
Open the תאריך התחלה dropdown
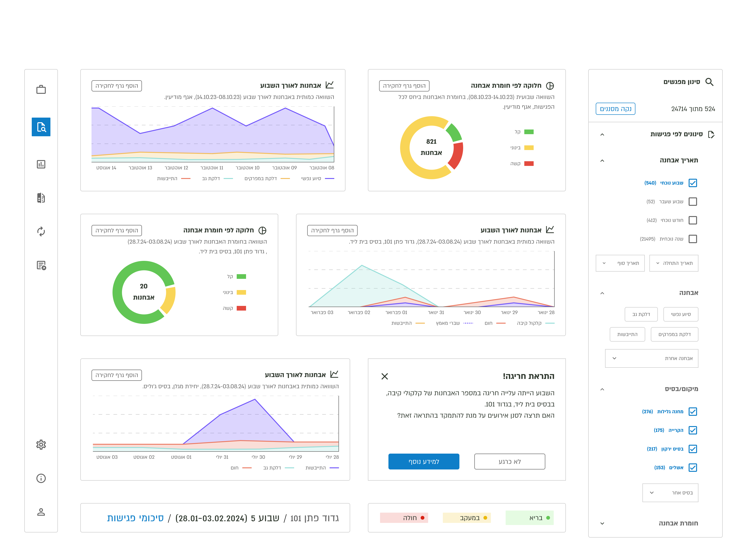(673, 263)
